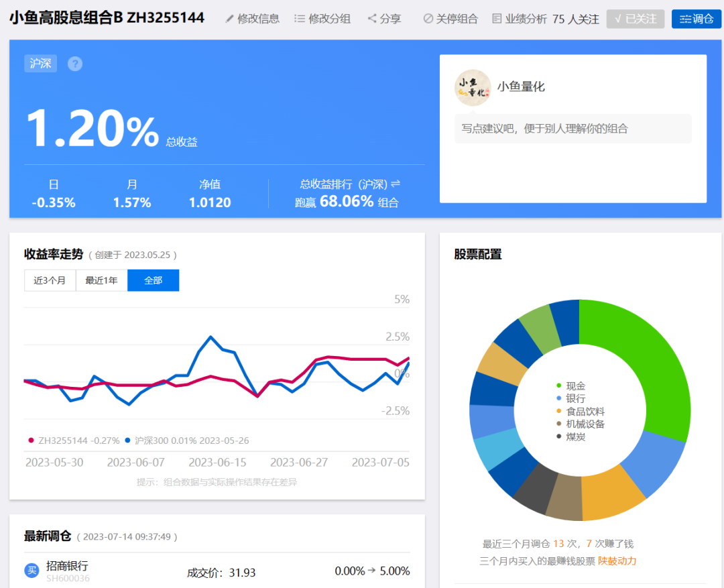724x588 pixels.
Task: Click the question mark help icon
Action: [75, 64]
